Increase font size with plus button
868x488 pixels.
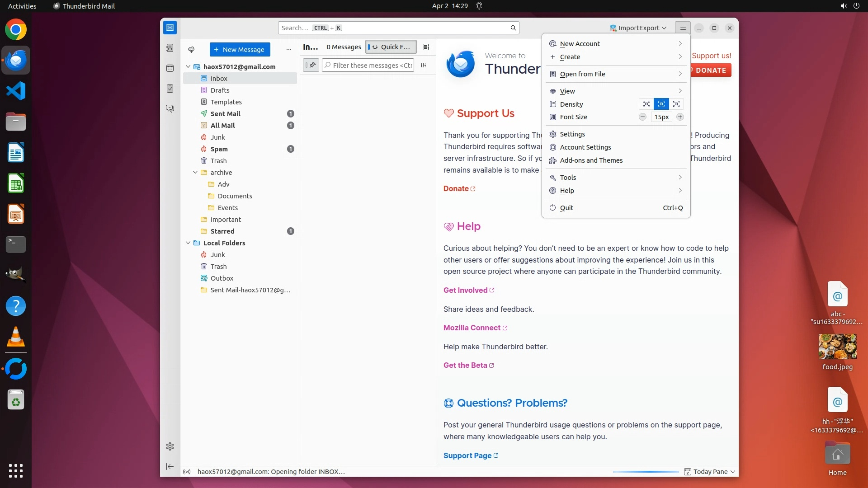pos(680,117)
